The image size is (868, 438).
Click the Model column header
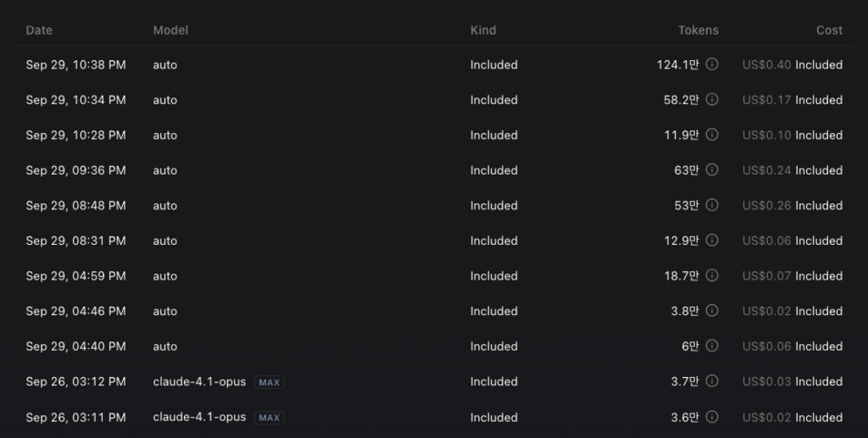[x=170, y=30]
